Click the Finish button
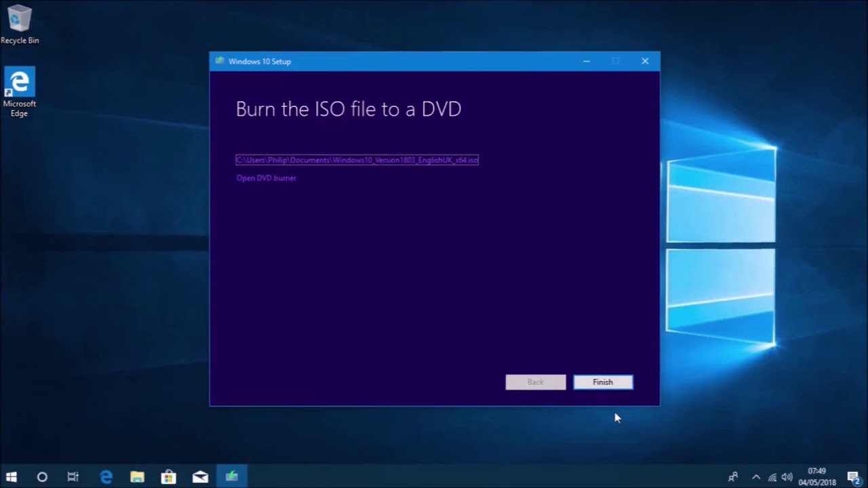 pyautogui.click(x=603, y=382)
